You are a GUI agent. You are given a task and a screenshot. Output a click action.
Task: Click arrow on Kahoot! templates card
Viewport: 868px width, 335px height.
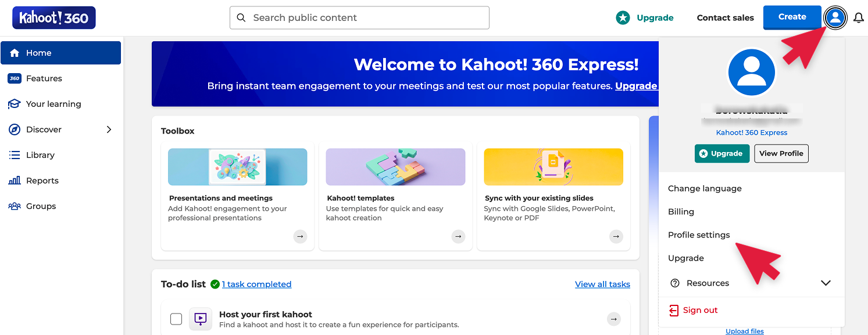[458, 236]
